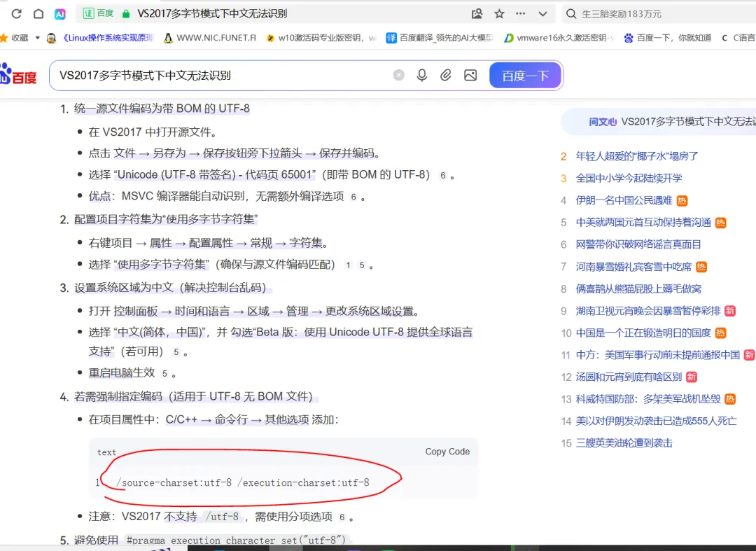
Task: Open hot topic 网警带你识破网络谣言真面目
Action: pyautogui.click(x=638, y=244)
